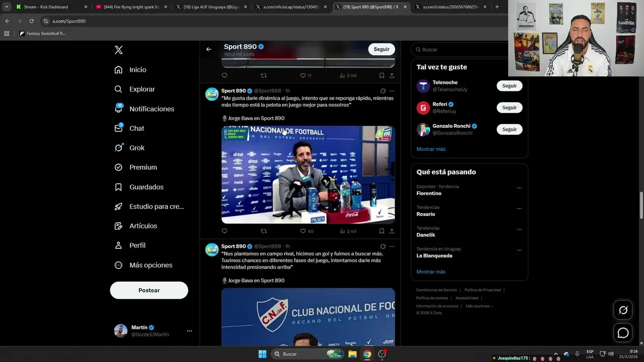This screenshot has width=644, height=362.
Task: Follow Referi with Seguir button
Action: click(x=509, y=108)
